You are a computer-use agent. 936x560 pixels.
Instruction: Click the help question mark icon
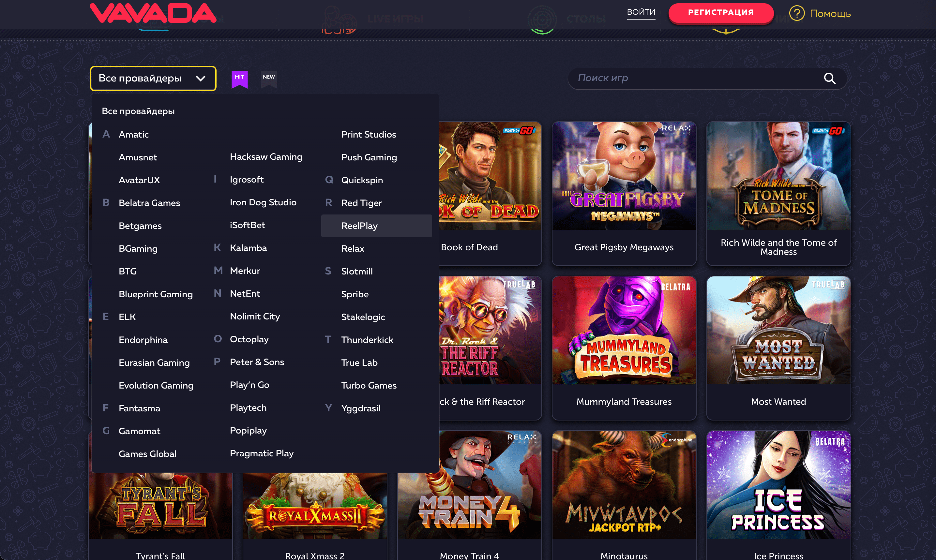(x=797, y=14)
